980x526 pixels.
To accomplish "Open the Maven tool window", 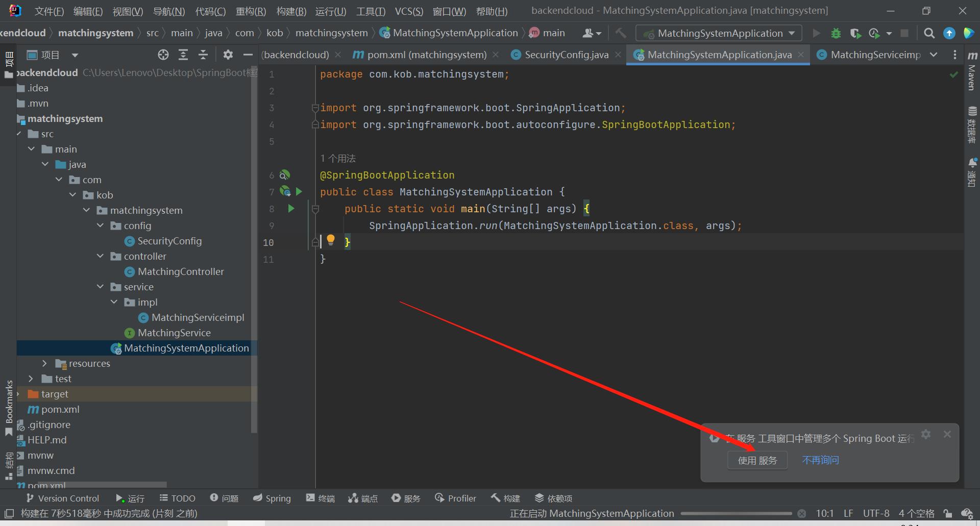I will (972, 71).
